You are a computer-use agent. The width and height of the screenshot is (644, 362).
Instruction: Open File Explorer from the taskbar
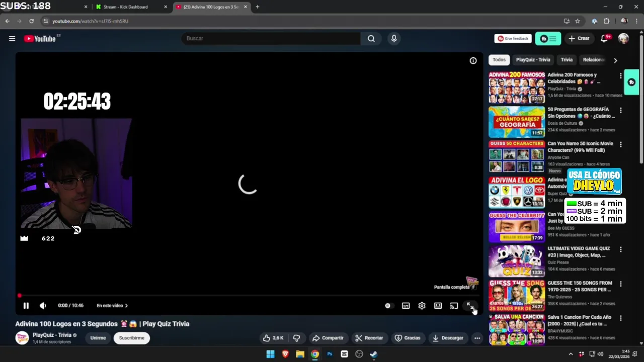(300, 354)
